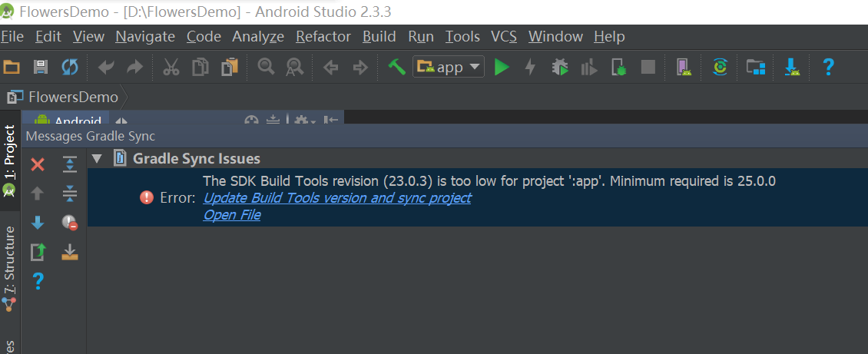Viewport: 868px width, 354px height.
Task: Click the Redo arrow icon
Action: point(134,68)
